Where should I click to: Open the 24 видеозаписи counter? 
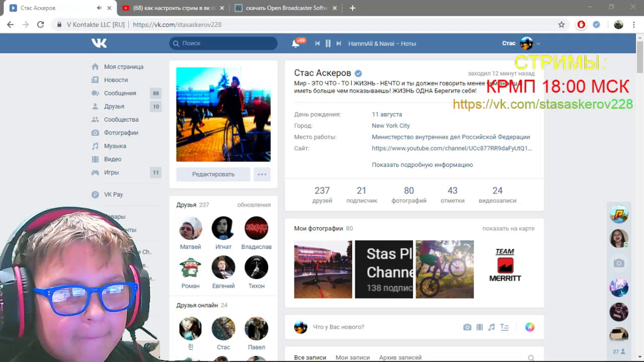pyautogui.click(x=497, y=195)
